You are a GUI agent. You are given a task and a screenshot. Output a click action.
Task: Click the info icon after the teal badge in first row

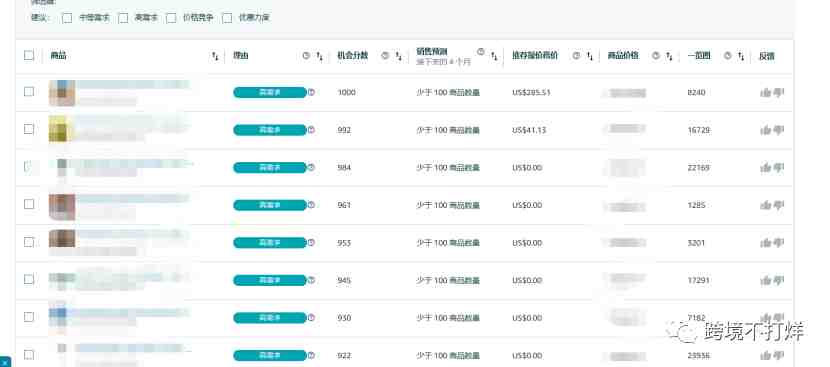coord(311,92)
